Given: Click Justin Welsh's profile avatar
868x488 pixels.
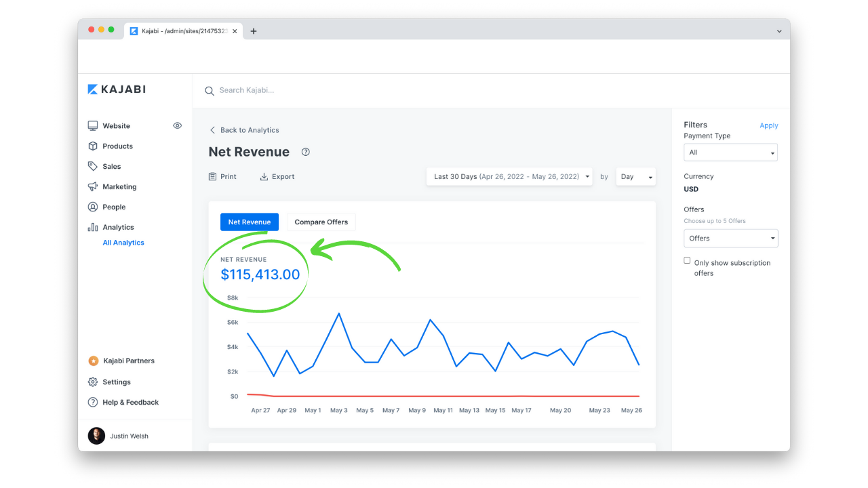Looking at the screenshot, I should coord(96,436).
